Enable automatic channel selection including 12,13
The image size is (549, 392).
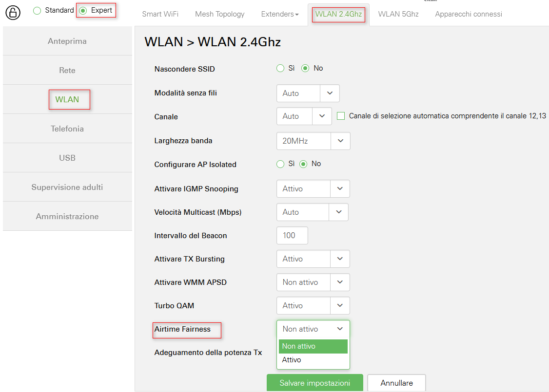pos(341,116)
